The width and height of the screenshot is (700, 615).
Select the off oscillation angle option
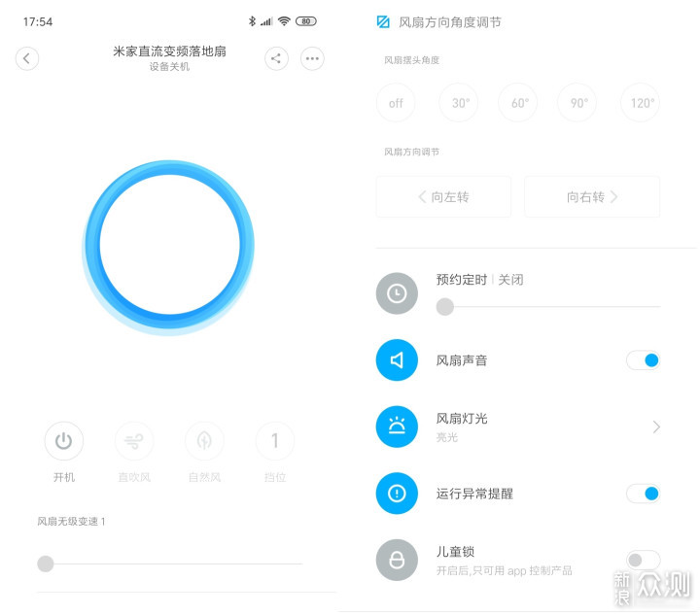coord(396,103)
